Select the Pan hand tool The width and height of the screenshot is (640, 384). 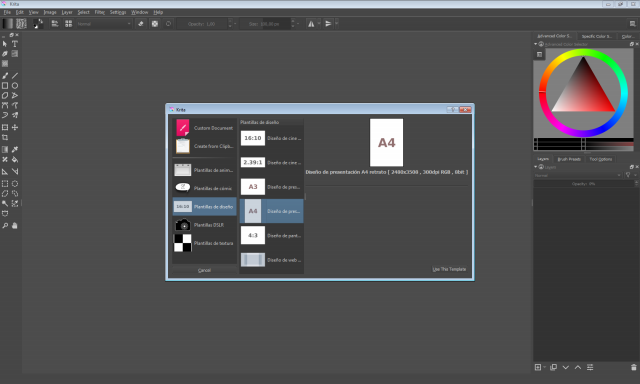point(15,226)
